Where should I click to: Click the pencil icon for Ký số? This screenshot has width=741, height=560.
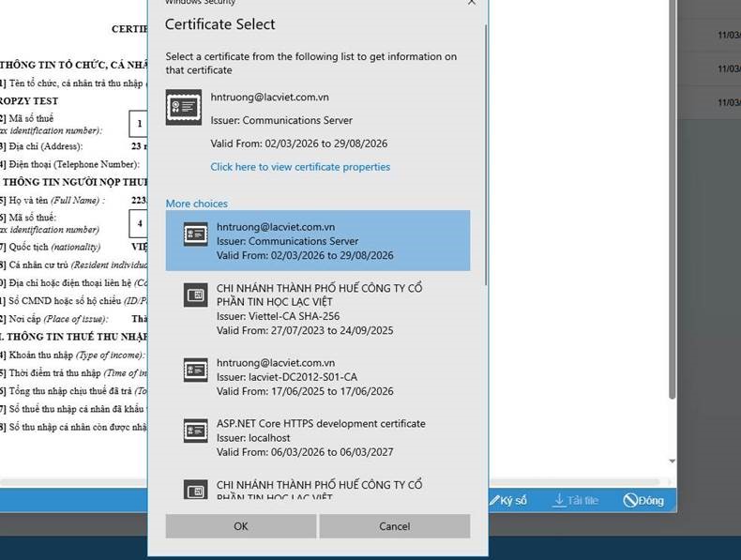(x=493, y=500)
